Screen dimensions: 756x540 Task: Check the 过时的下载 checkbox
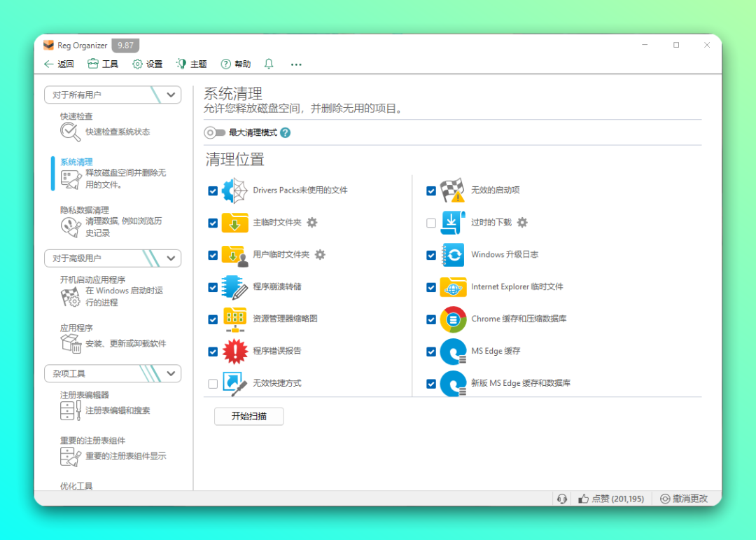pos(431,223)
